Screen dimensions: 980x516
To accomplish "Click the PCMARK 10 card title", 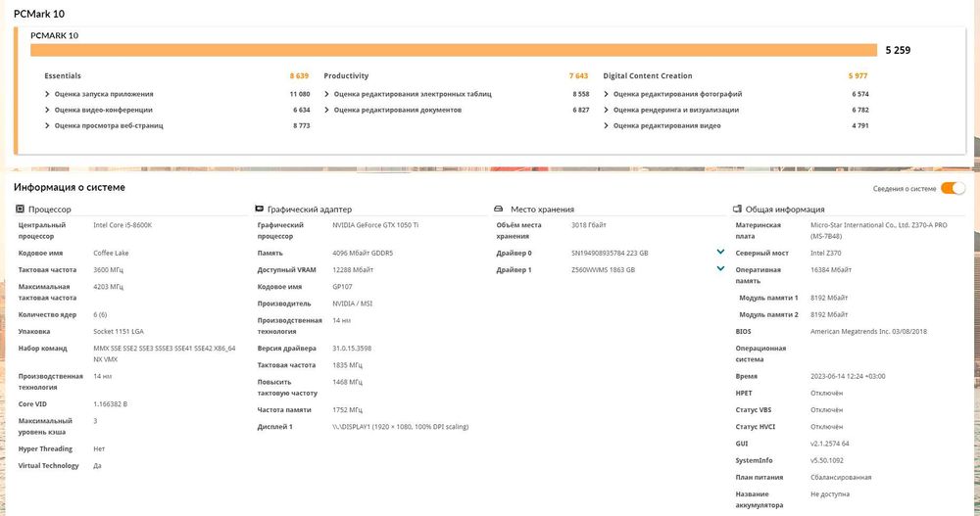I will click(54, 35).
